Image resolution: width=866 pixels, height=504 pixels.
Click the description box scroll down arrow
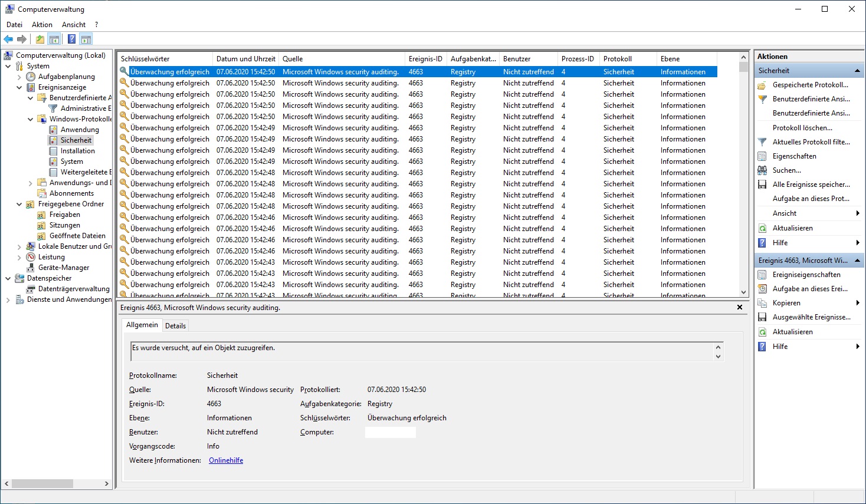pos(718,356)
